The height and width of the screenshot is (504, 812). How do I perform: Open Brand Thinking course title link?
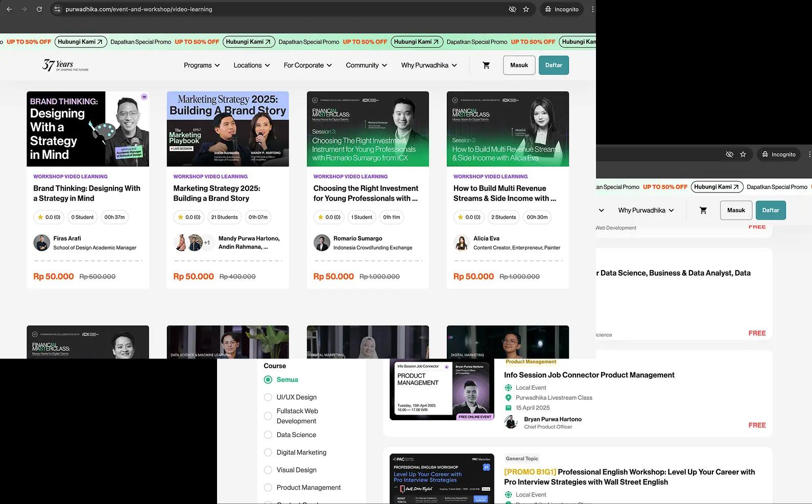click(x=87, y=193)
